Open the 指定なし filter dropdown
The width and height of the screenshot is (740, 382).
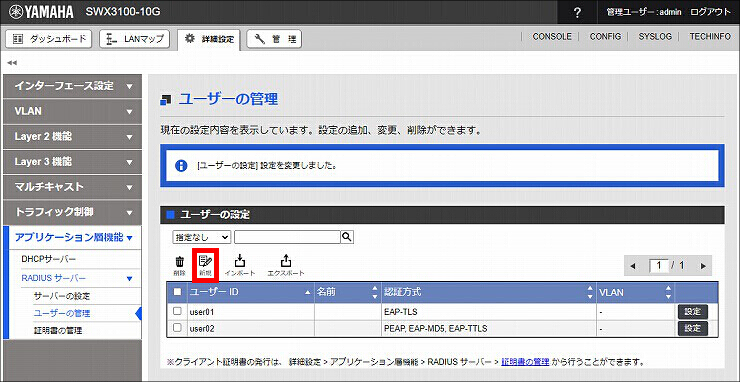(202, 237)
